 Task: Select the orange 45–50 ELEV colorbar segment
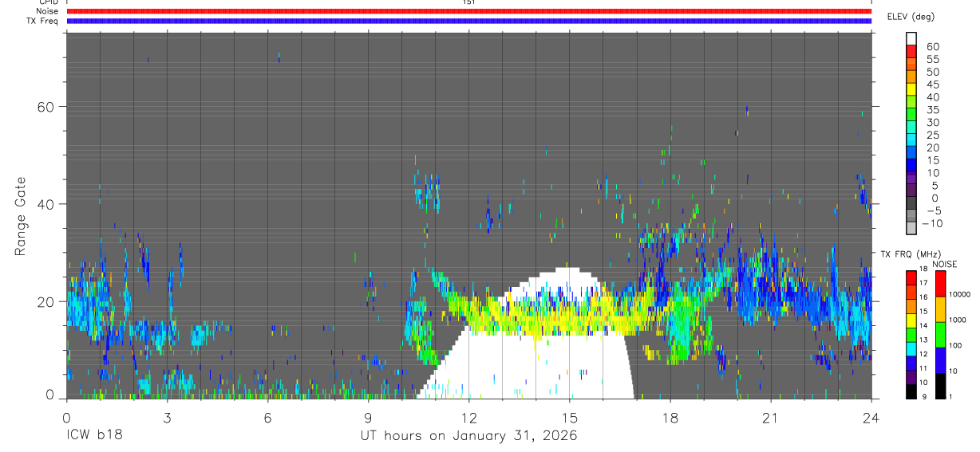click(911, 77)
